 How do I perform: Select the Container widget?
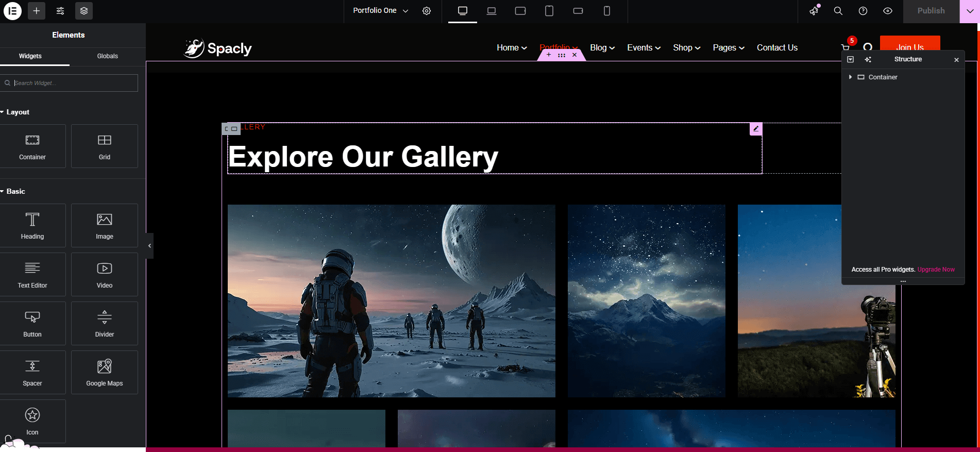[x=32, y=146]
